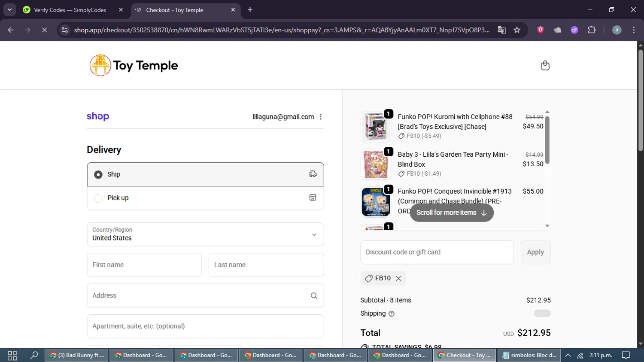The image size is (644, 362).
Task: Select the Checkout - Toy Temple tab
Action: [185, 9]
